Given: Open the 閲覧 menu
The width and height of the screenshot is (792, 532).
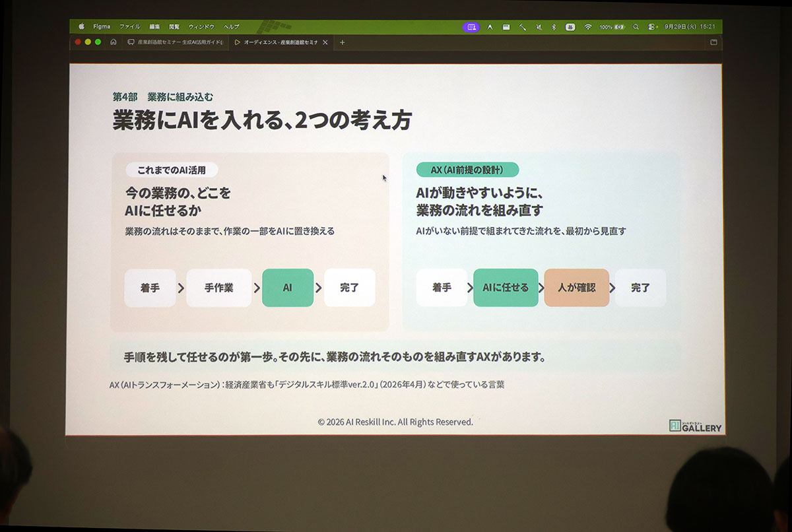Looking at the screenshot, I should (174, 27).
